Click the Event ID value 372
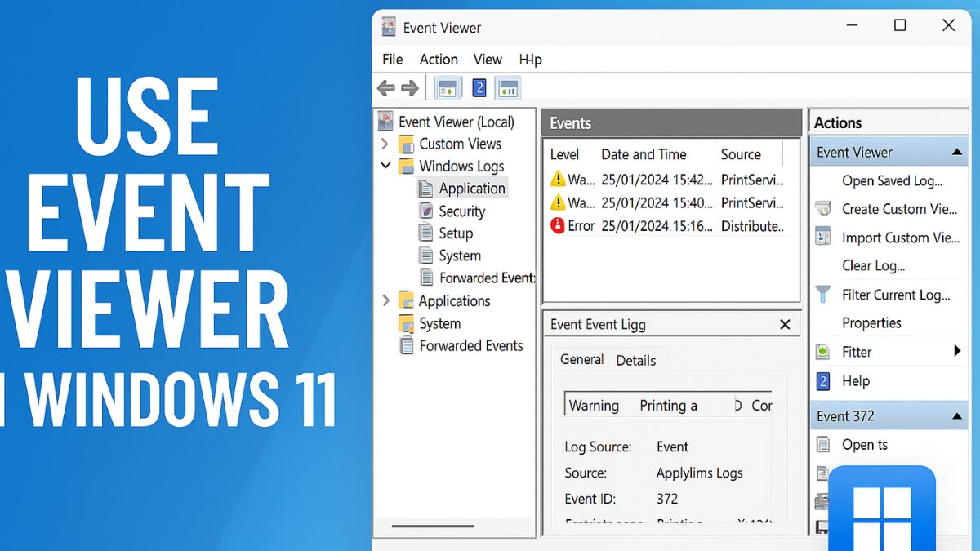The image size is (980, 551). click(x=667, y=499)
